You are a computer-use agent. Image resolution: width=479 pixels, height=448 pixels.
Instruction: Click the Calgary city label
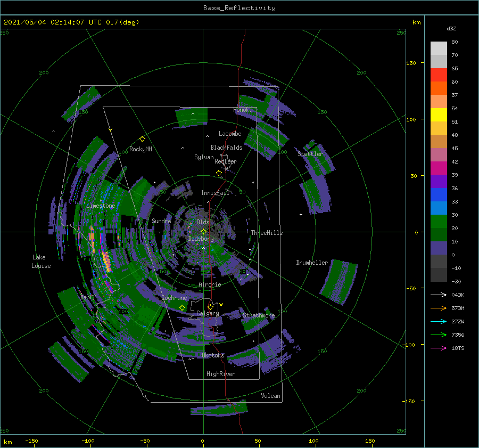pos(208,313)
